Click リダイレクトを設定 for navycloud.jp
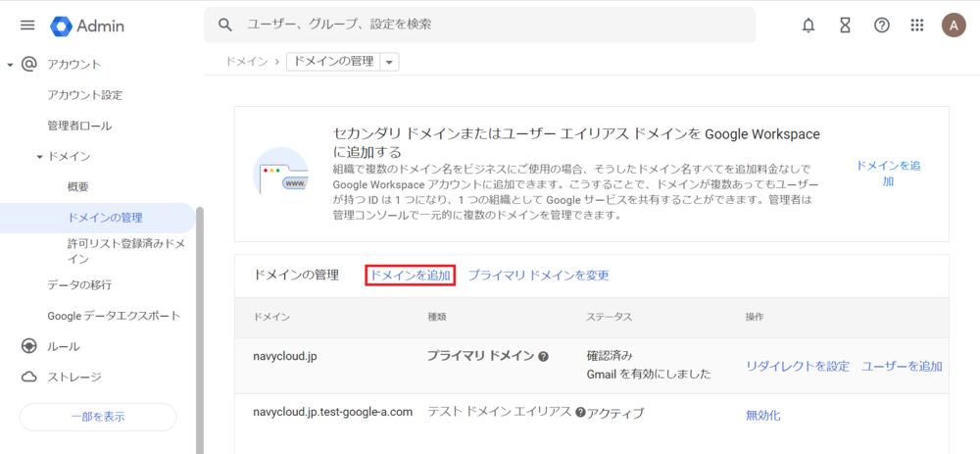980x454 pixels. point(797,366)
